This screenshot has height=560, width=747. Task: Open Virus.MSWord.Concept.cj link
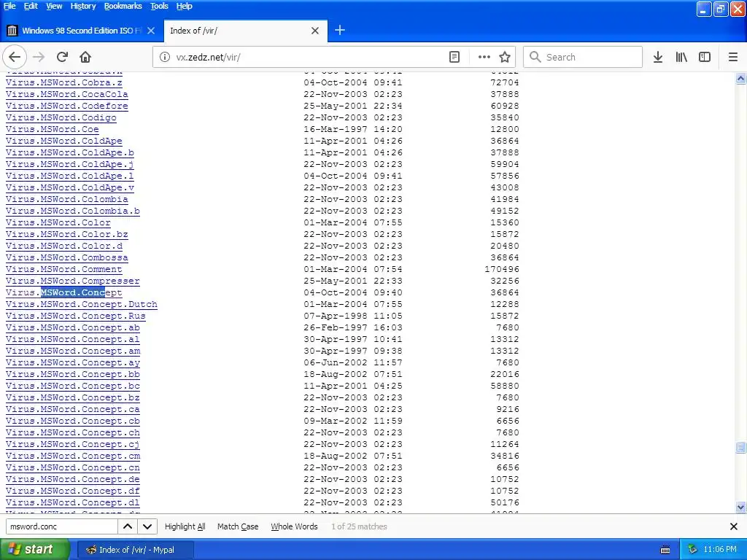click(73, 444)
